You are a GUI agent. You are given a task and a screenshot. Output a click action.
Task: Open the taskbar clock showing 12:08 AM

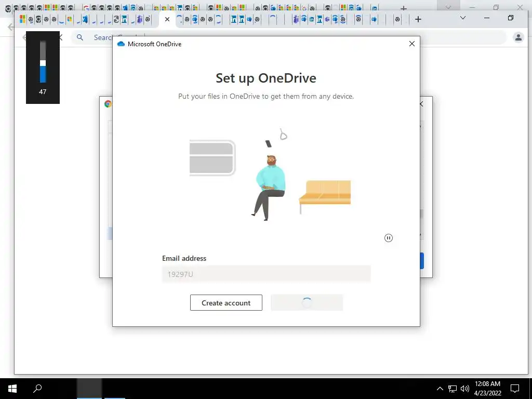(487, 389)
